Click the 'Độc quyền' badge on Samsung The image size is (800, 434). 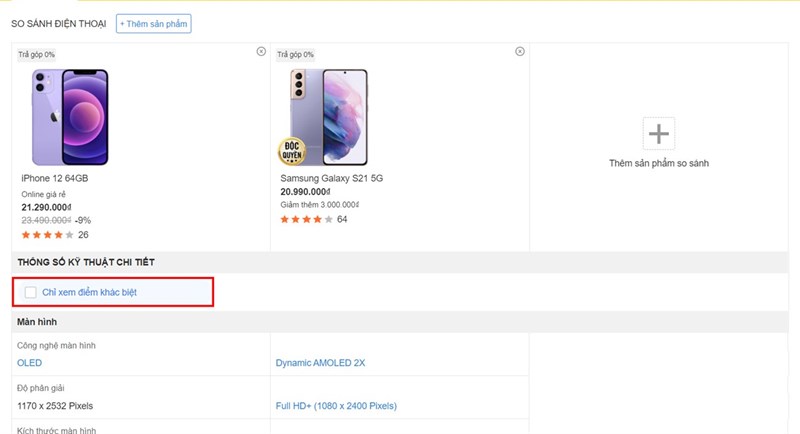click(292, 150)
